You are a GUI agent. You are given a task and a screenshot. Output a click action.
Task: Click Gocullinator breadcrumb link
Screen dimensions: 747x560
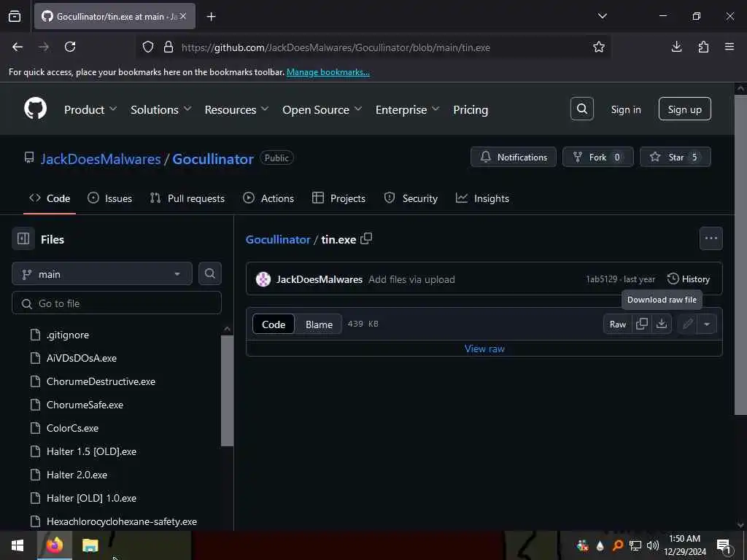click(x=278, y=239)
